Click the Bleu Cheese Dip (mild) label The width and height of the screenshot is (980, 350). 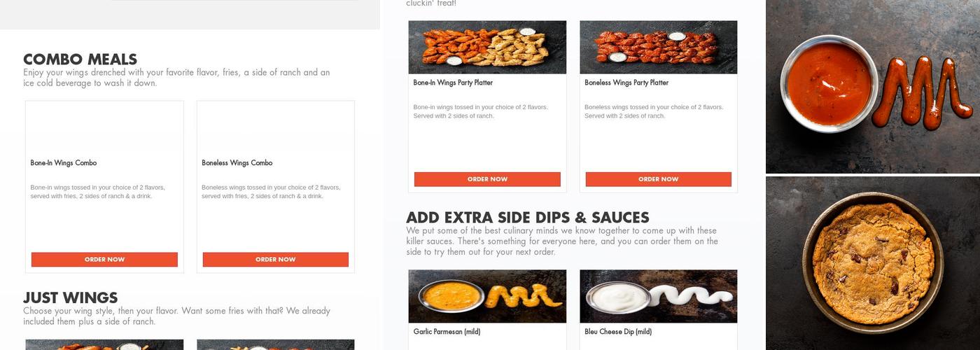click(x=618, y=332)
